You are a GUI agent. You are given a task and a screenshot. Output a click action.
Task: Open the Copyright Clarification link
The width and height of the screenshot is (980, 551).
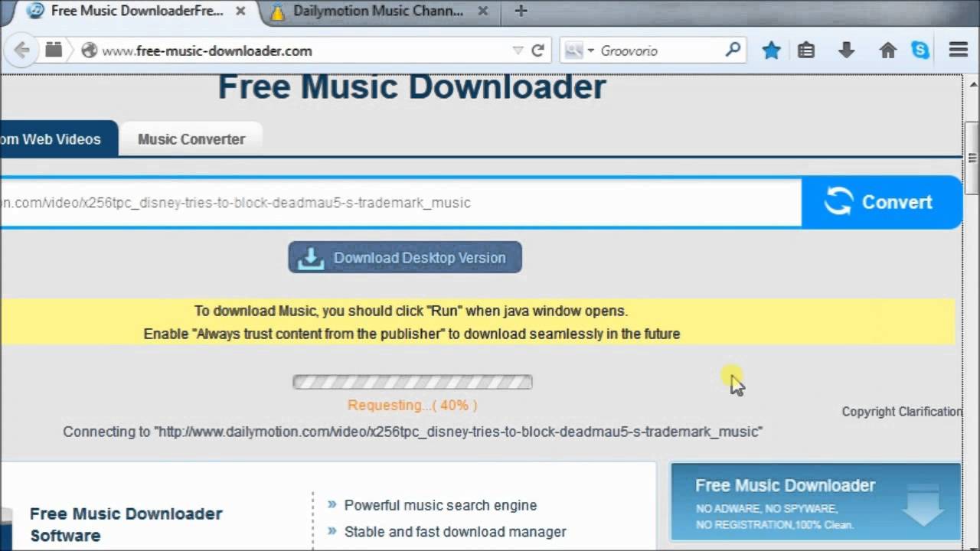click(902, 412)
